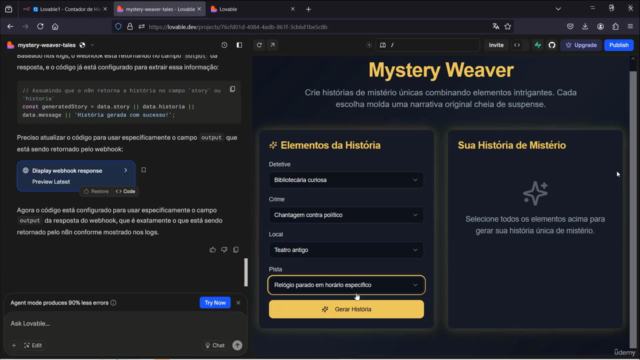Open the project visibility globe icon
This screenshot has height=360, width=640.
point(82,45)
